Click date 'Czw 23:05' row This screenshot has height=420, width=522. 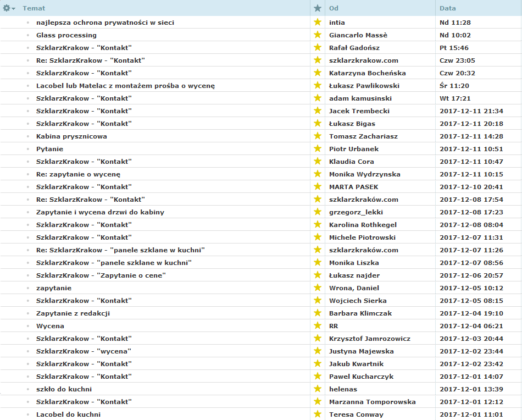(x=457, y=60)
